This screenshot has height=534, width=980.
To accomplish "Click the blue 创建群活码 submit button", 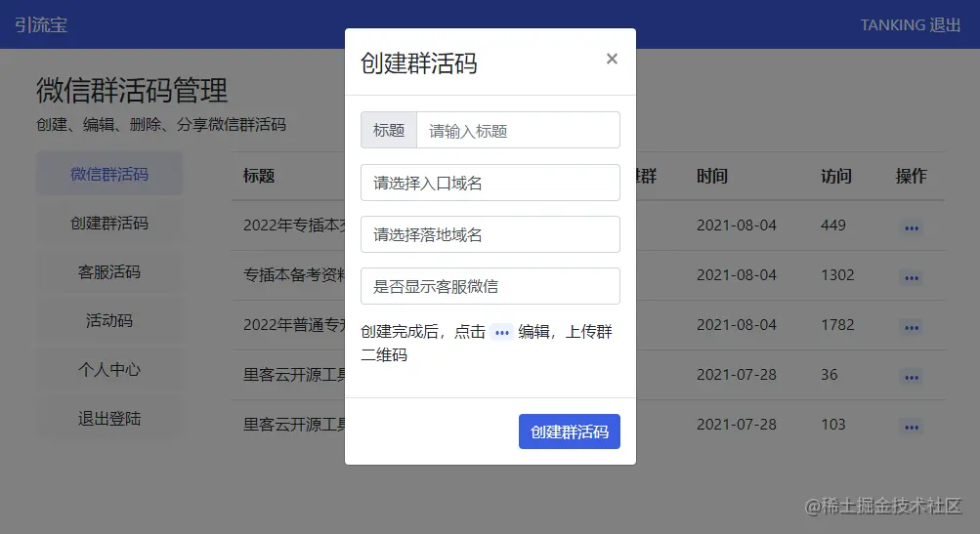I will 570,431.
